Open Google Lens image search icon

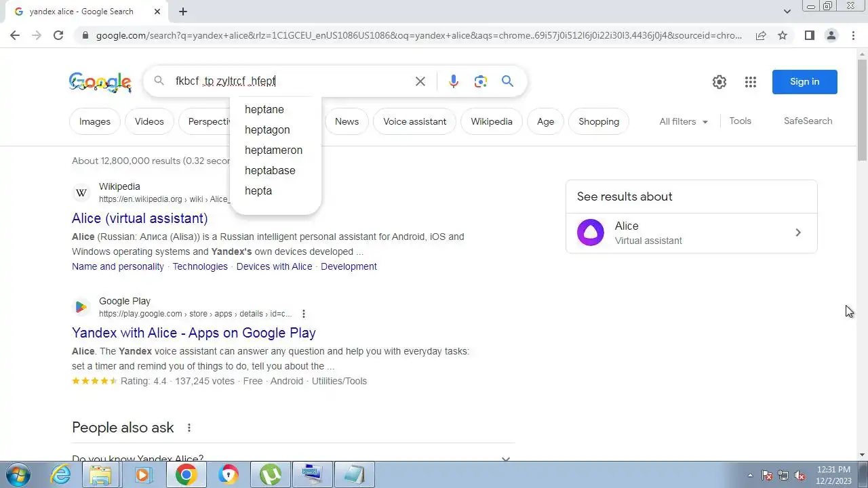coord(481,81)
